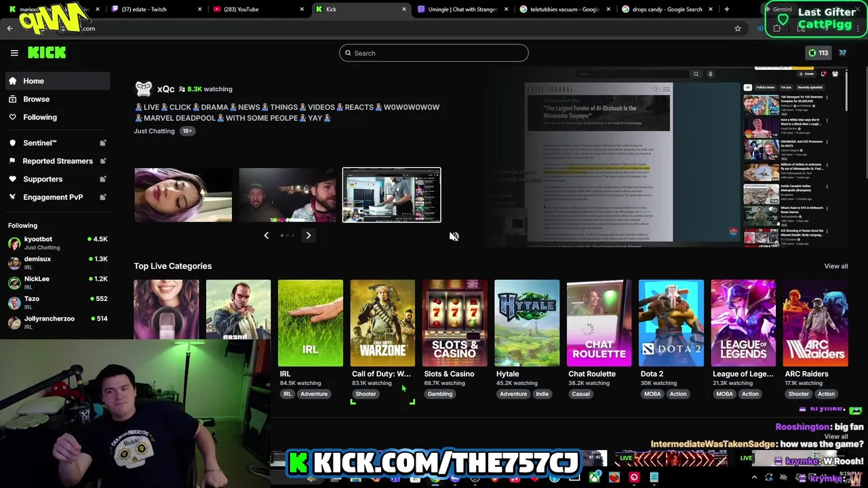The height and width of the screenshot is (488, 868).
Task: Open Hytale category card
Action: [x=527, y=323]
